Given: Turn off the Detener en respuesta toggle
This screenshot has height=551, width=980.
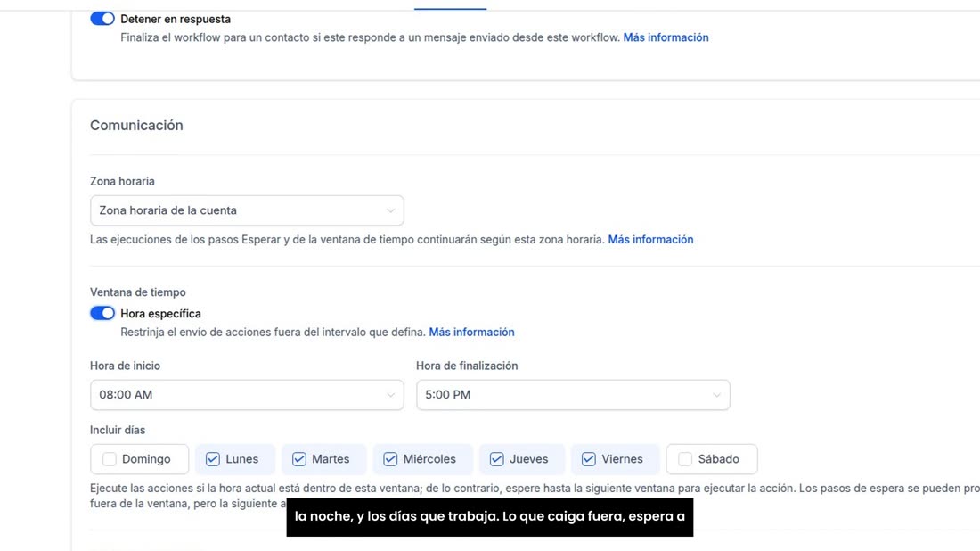Looking at the screenshot, I should [x=102, y=19].
